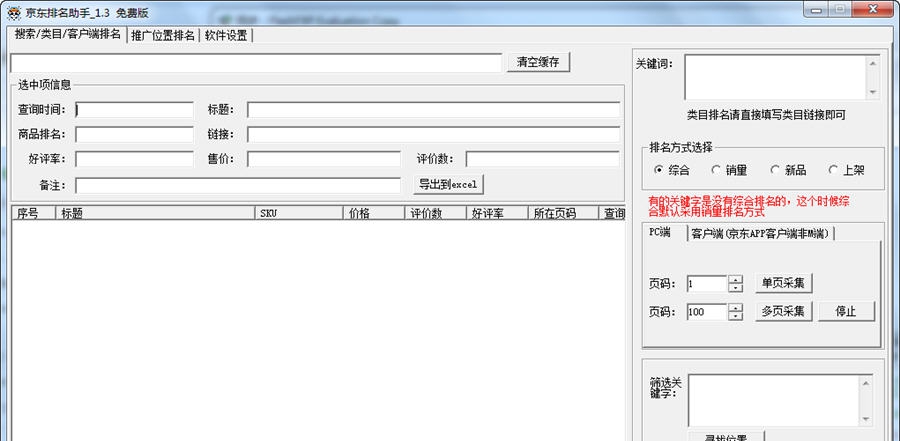
Task: Click the long field beside 清空缓存
Action: [256, 63]
